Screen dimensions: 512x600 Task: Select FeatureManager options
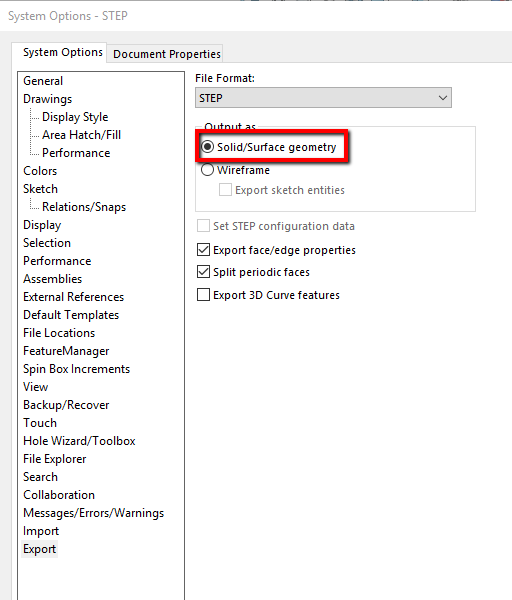tap(66, 351)
